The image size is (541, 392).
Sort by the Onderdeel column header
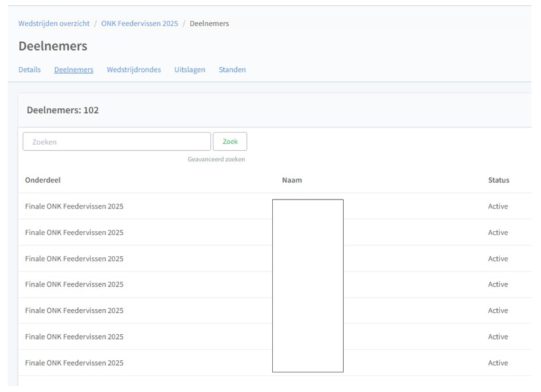point(43,180)
